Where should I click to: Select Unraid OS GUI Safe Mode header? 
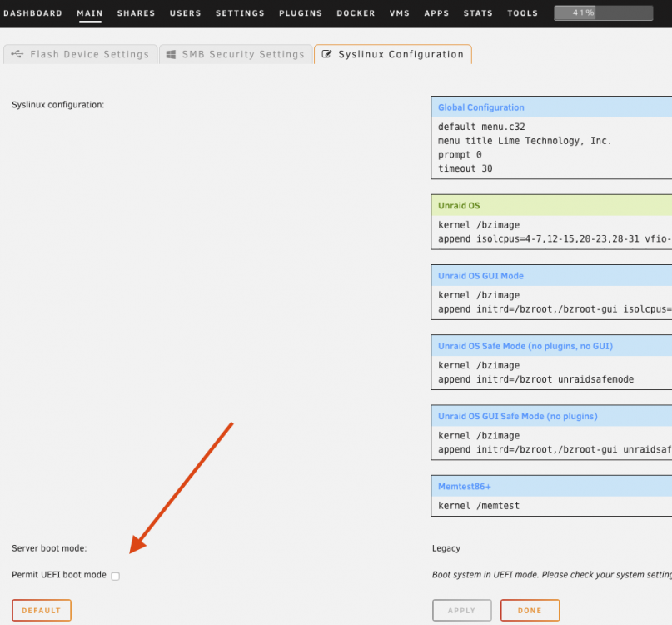coord(551,416)
